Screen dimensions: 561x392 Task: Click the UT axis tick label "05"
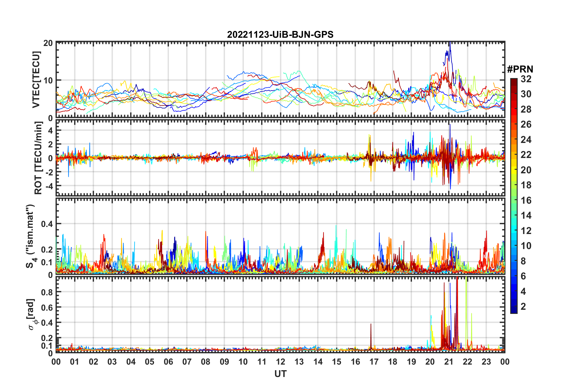[150, 362]
